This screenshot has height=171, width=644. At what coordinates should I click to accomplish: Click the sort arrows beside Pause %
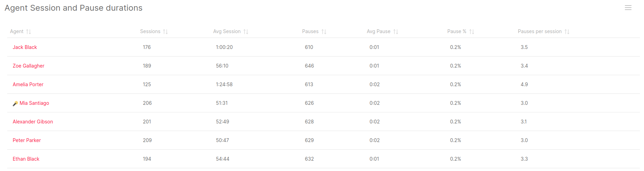[x=472, y=32]
